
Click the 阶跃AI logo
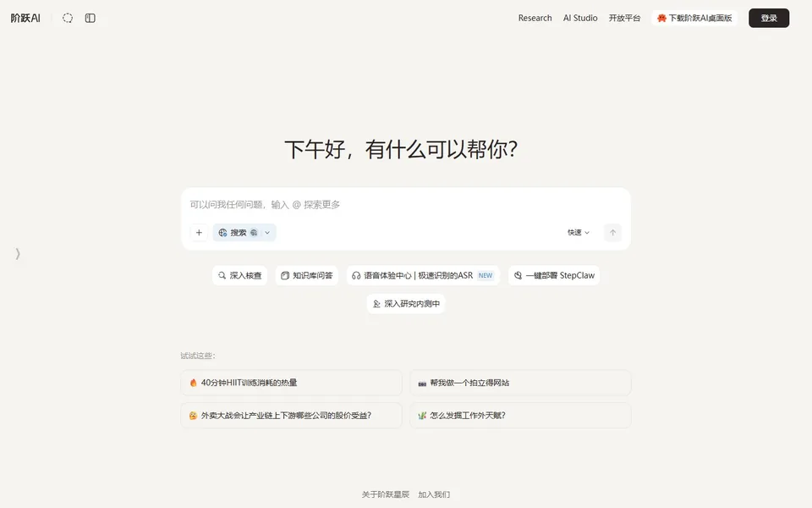click(25, 18)
